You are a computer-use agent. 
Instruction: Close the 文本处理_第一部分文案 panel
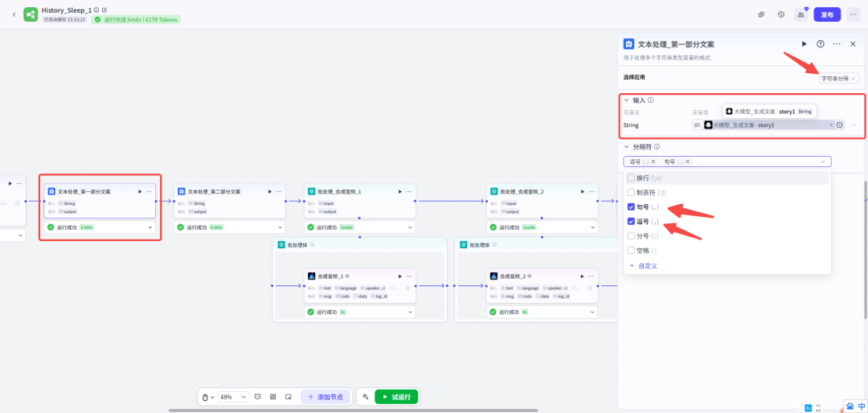853,43
